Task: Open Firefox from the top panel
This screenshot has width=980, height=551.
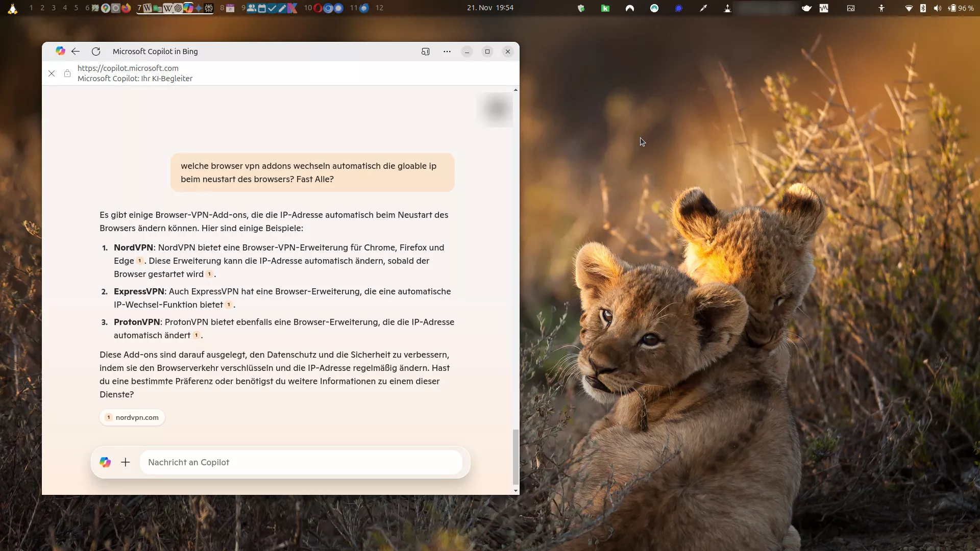Action: [126, 8]
